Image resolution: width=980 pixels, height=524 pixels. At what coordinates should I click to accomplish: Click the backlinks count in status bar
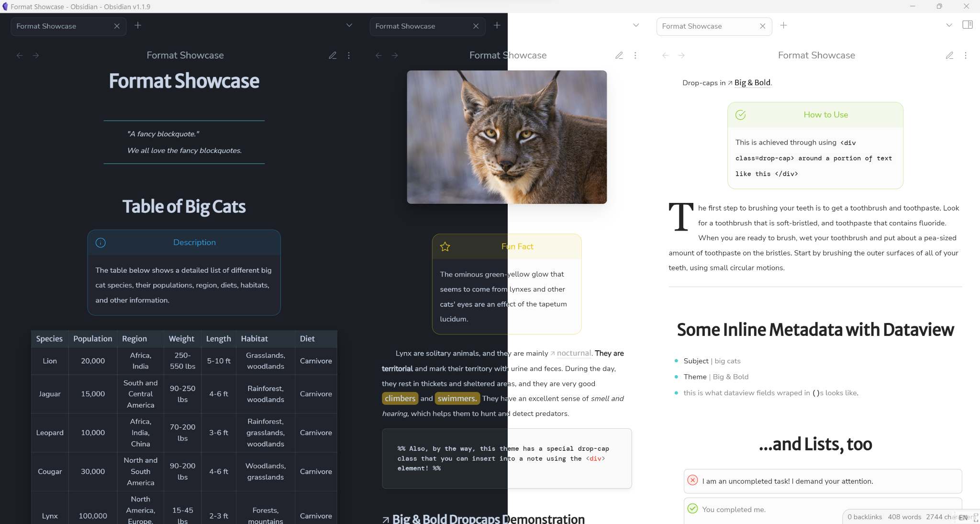(x=864, y=517)
